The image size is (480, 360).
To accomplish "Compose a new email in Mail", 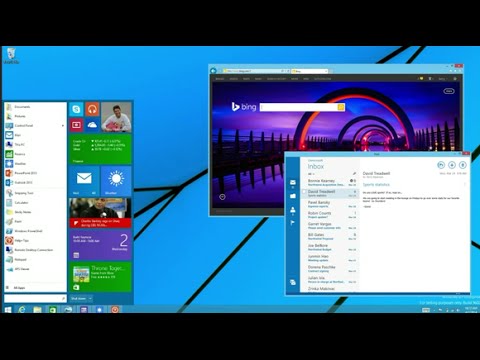I will click(452, 165).
